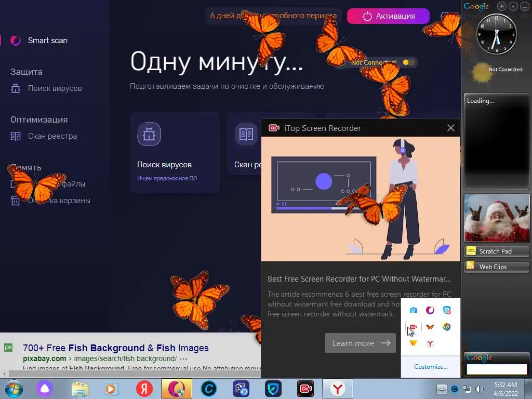Click the red screen recorder tray icon
The image size is (532, 399).
pos(413,327)
